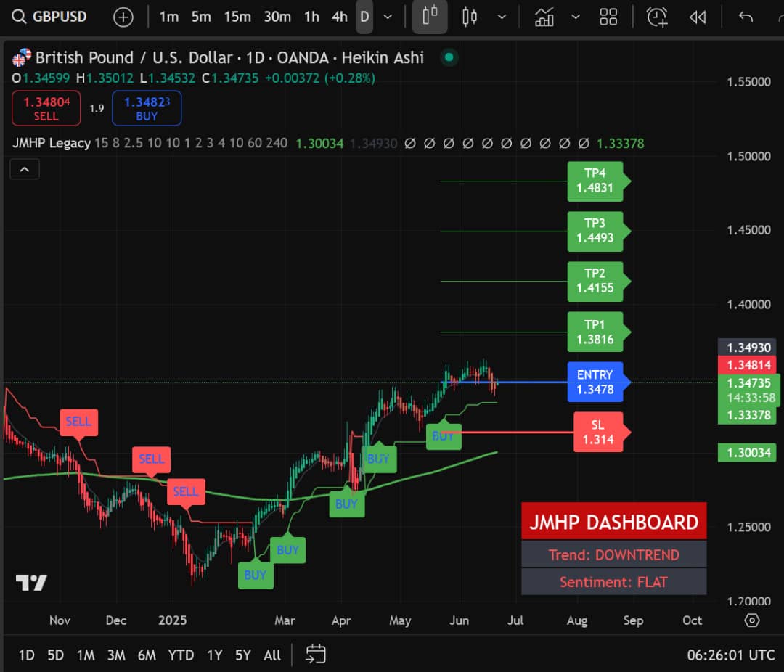Collapse the indicator legend chevron
The image size is (784, 672).
point(25,170)
